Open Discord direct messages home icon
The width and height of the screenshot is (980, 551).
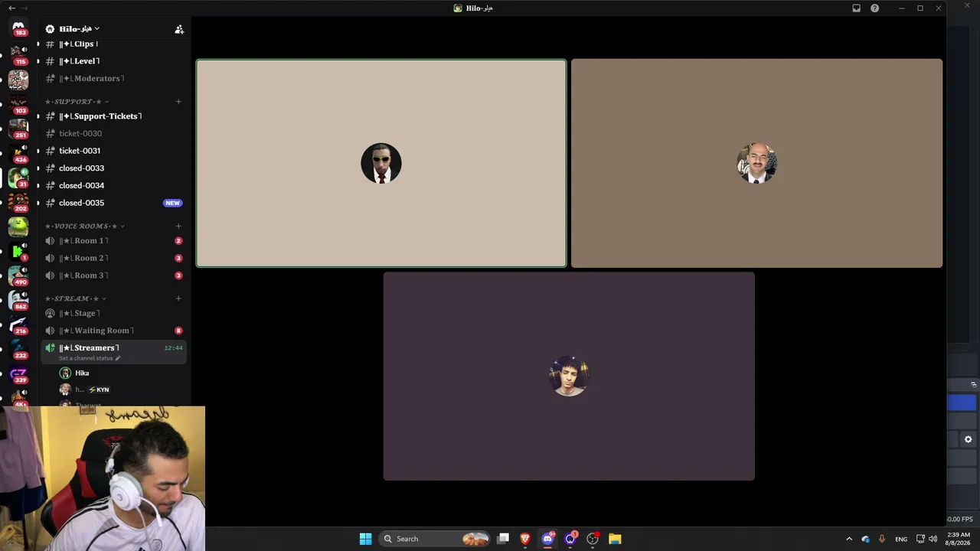click(18, 28)
